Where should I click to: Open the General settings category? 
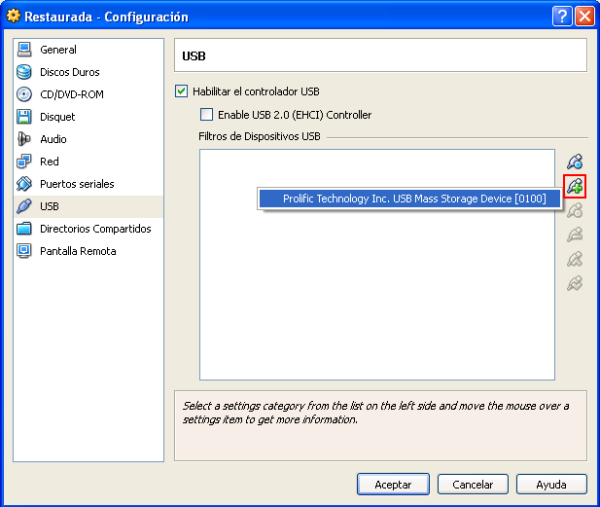pos(58,50)
